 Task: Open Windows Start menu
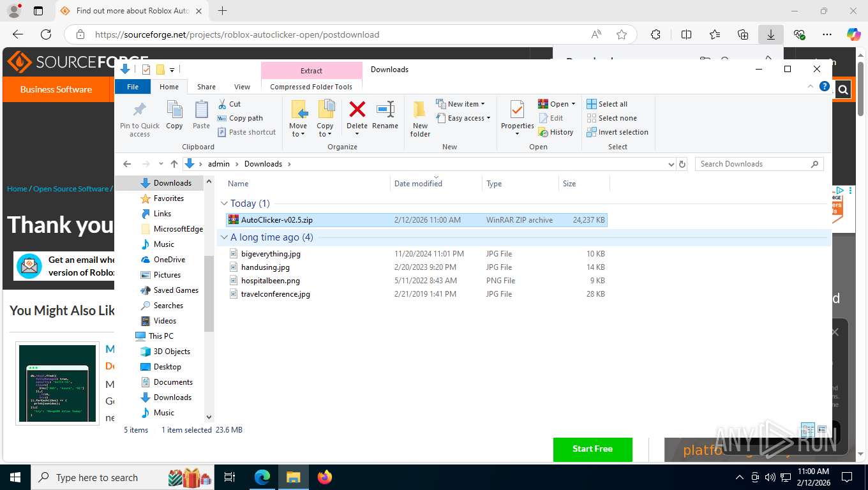tap(15, 477)
